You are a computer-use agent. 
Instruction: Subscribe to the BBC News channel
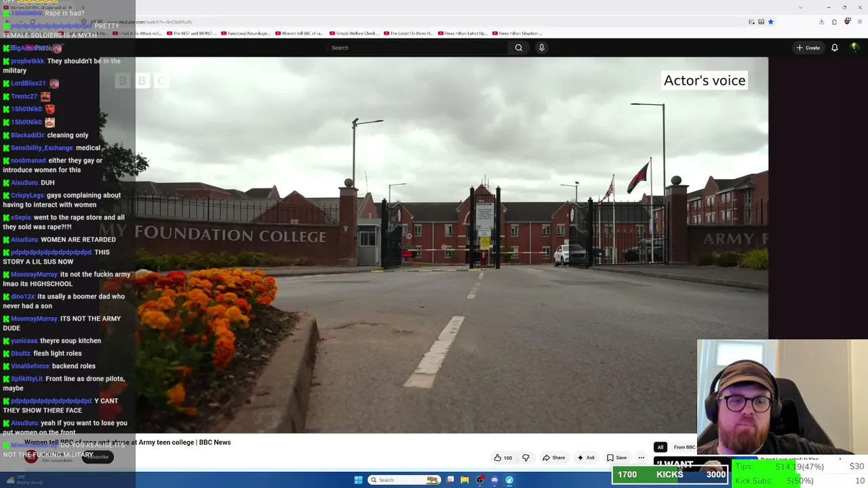97,457
